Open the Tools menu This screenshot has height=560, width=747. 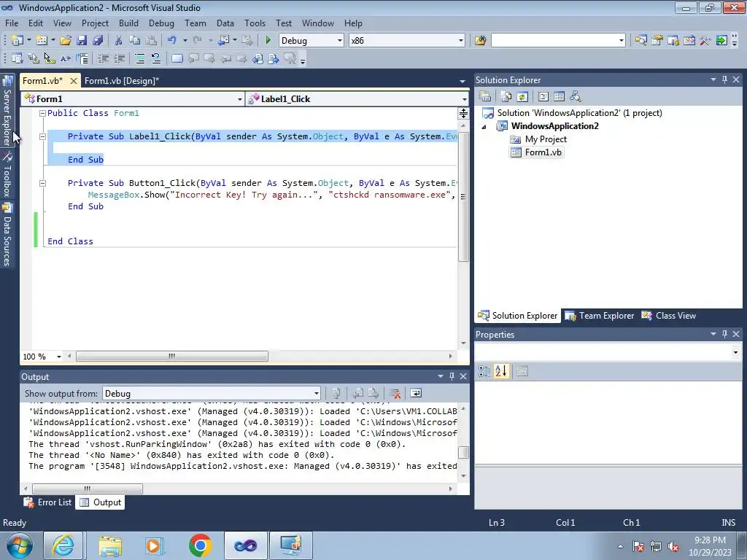[x=255, y=23]
